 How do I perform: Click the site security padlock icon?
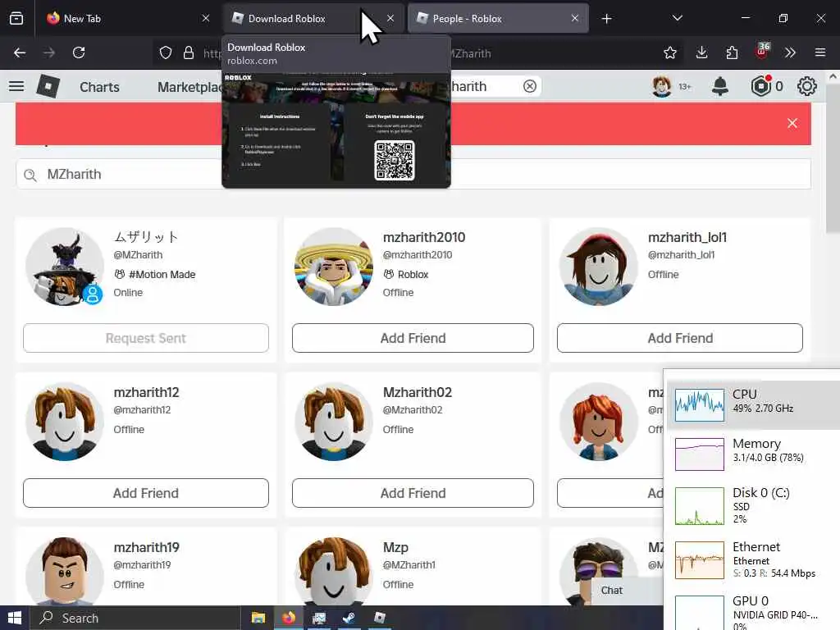[x=189, y=52]
